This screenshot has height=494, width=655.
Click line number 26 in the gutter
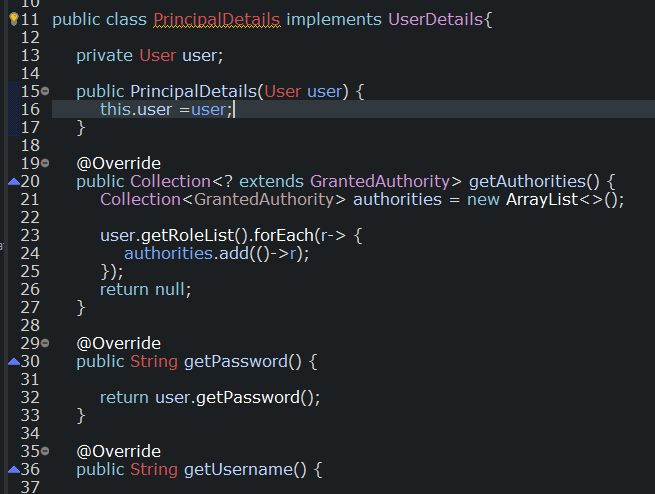click(30, 289)
